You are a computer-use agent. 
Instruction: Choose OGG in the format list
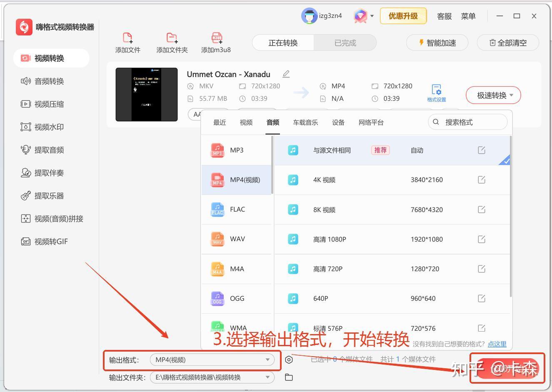[x=237, y=299]
